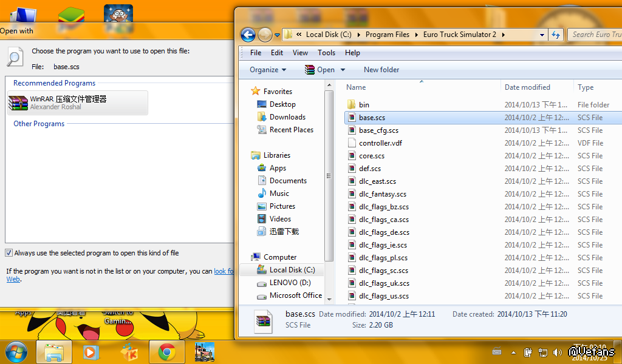
Task: Expand the Organize dropdown
Action: [267, 70]
